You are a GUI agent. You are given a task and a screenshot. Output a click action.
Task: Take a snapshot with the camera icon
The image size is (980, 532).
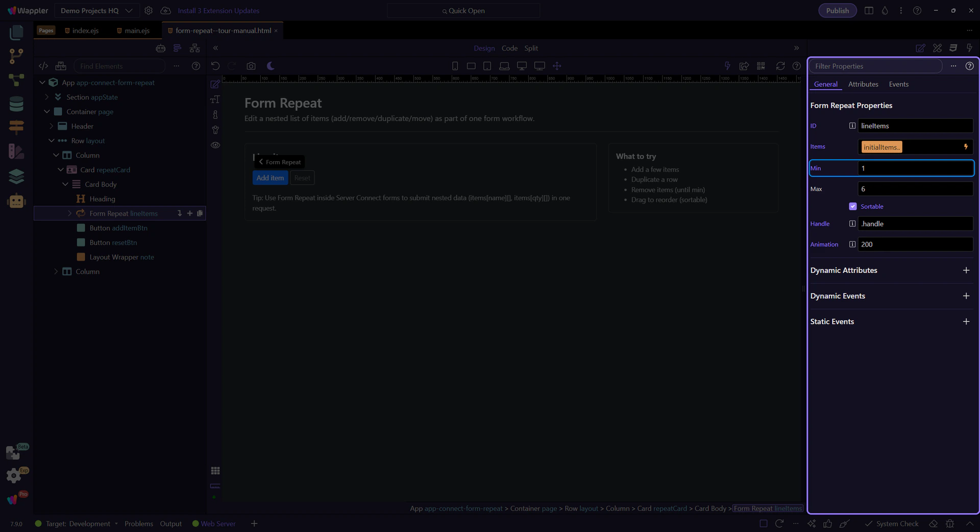[251, 66]
